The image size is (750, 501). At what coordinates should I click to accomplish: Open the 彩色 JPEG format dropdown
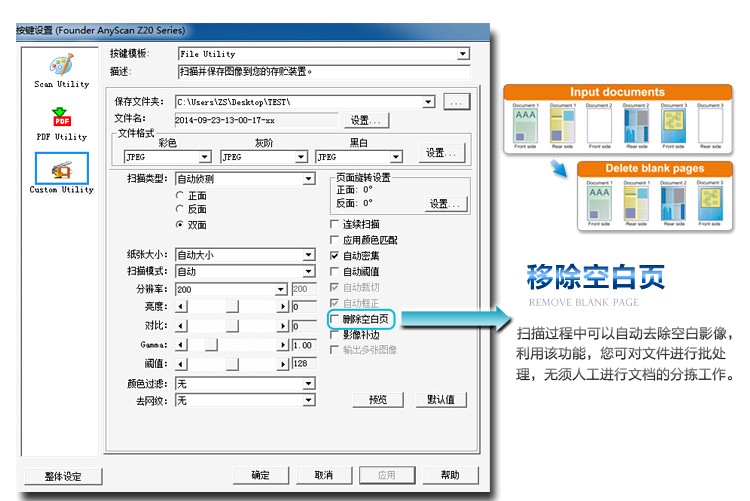click(x=204, y=157)
